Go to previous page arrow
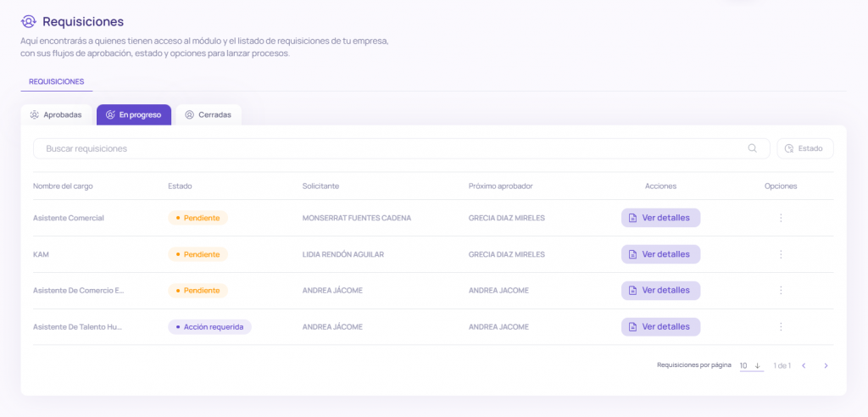Image resolution: width=868 pixels, height=417 pixels. [x=804, y=366]
